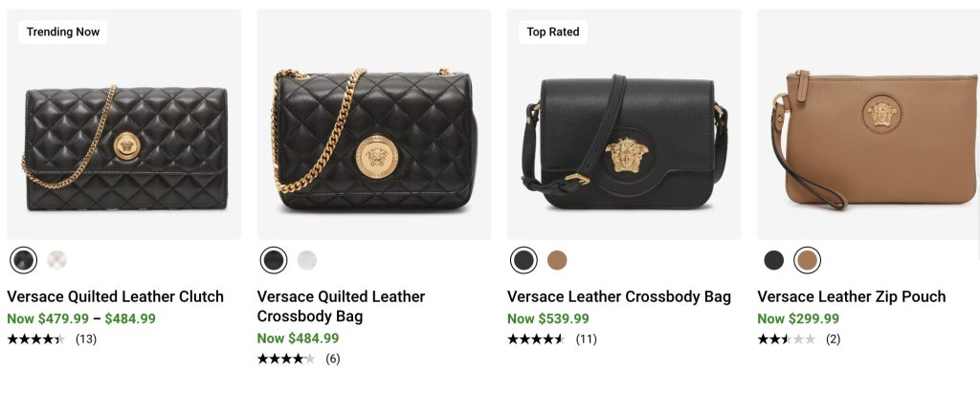Pick black swatch for Leather Crossbody Bag
This screenshot has width=980, height=393.
pos(523,259)
